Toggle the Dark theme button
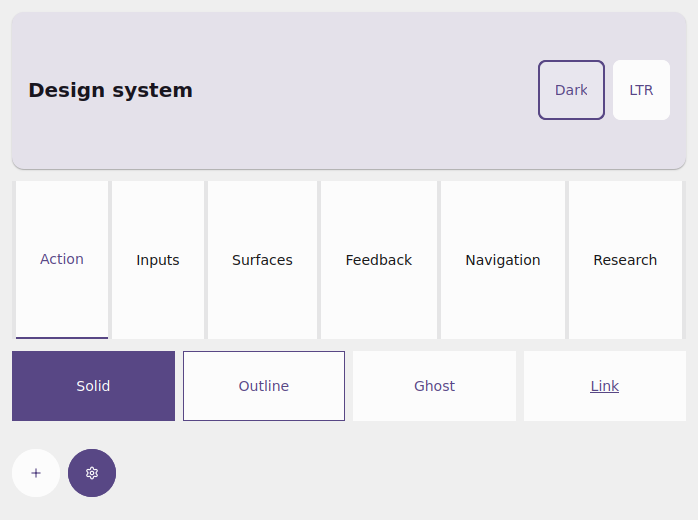The height and width of the screenshot is (520, 698). (x=571, y=90)
